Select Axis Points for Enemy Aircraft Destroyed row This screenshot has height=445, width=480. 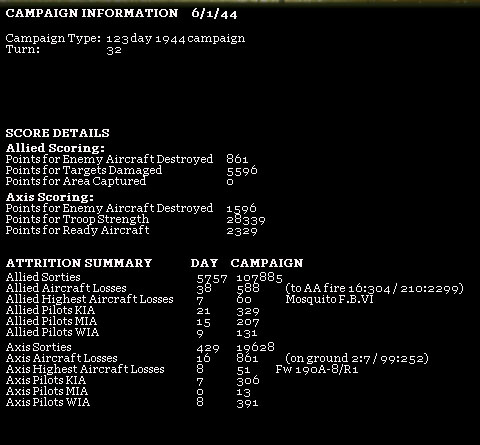point(131,208)
